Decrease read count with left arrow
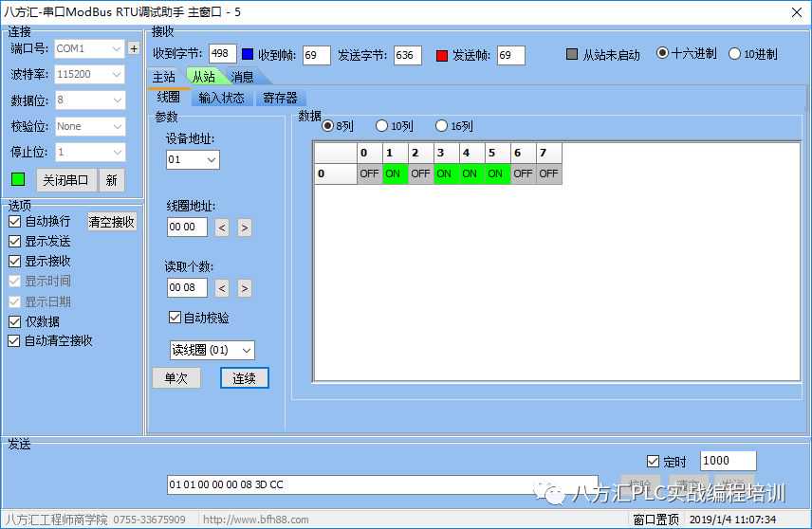 [222, 288]
